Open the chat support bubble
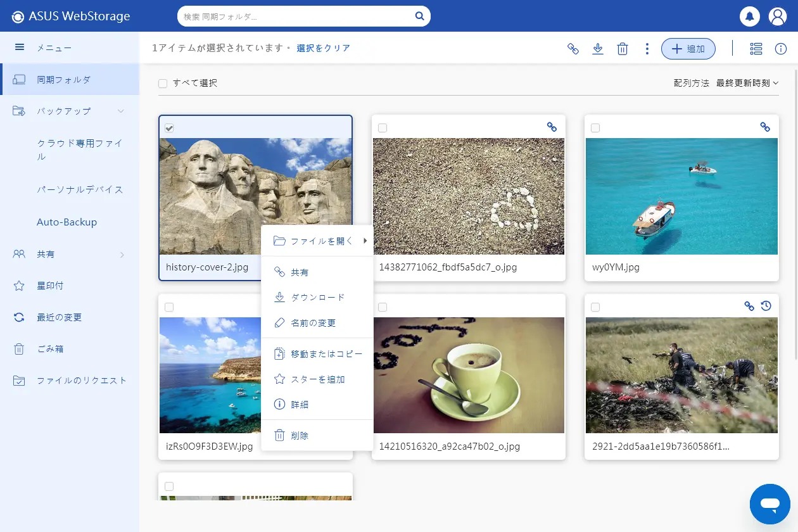The image size is (798, 532). click(x=770, y=504)
